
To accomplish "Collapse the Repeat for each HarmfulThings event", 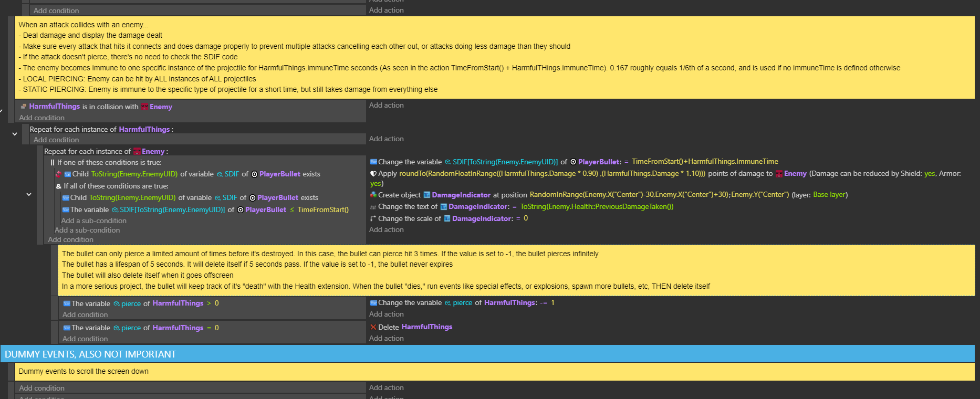I will (15, 134).
